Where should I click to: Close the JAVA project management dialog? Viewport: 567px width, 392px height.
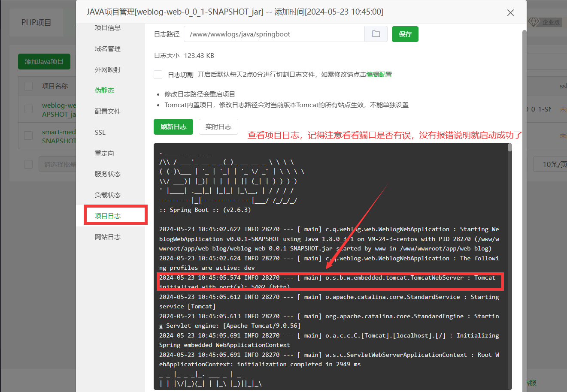[x=510, y=12]
